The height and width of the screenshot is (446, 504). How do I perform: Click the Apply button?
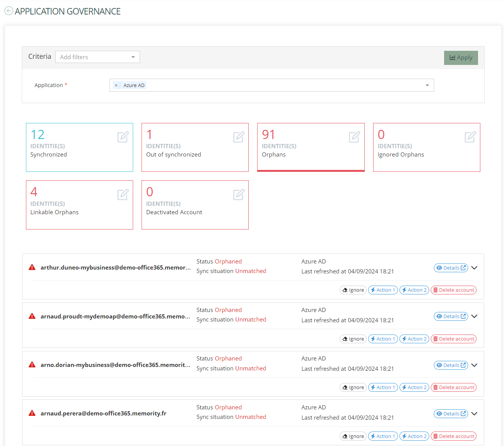[x=461, y=58]
